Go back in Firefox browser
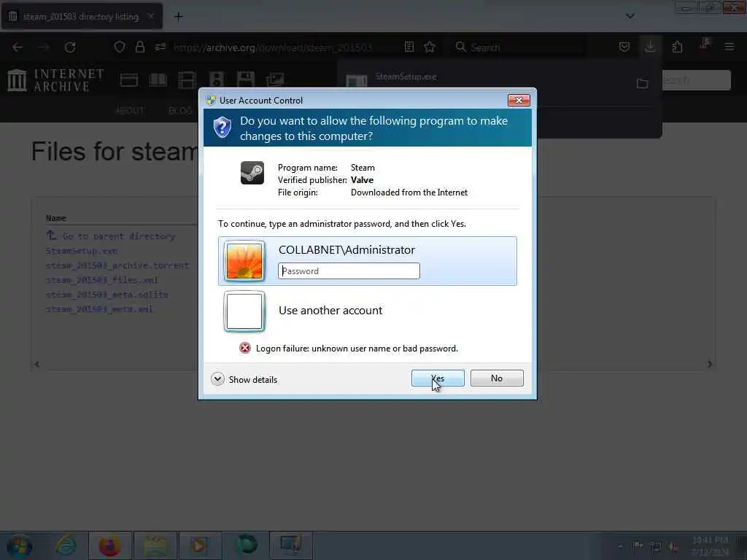Screen dimensions: 747x560 click(x=18, y=47)
